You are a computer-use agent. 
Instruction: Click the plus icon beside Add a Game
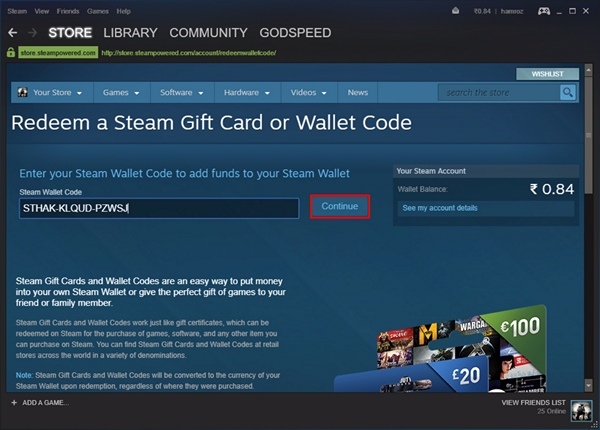[x=14, y=402]
